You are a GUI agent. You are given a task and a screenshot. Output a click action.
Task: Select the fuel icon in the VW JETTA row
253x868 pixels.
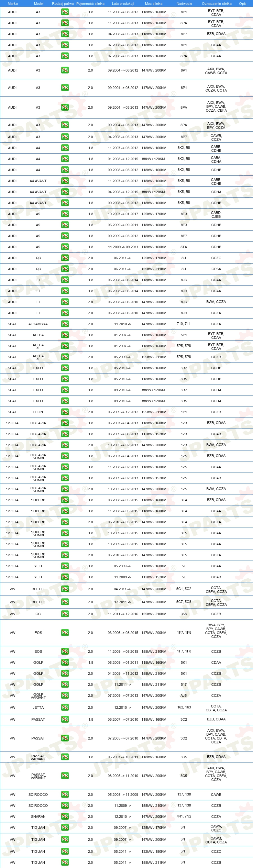coord(65,707)
